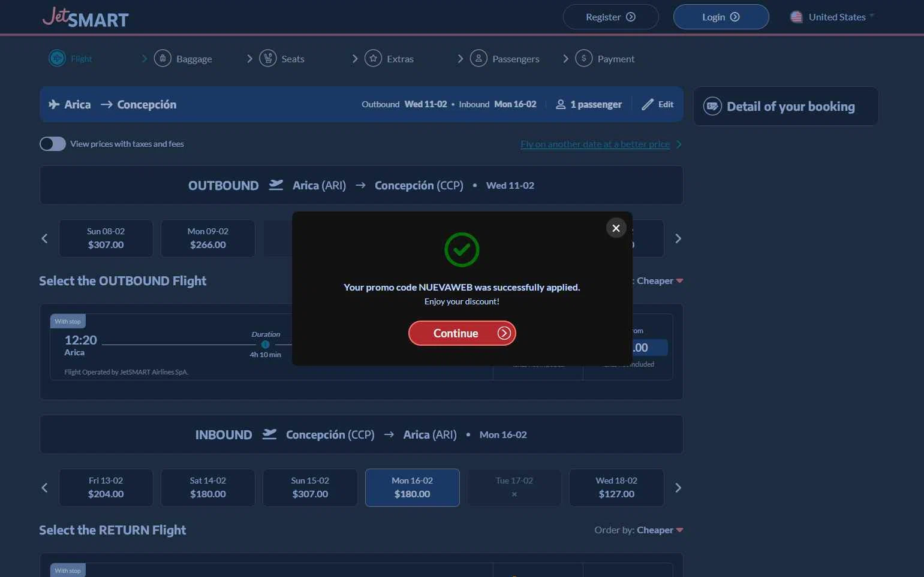Image resolution: width=924 pixels, height=577 pixels.
Task: Select Wed 18-02 inbound date $127.00
Action: (x=616, y=488)
